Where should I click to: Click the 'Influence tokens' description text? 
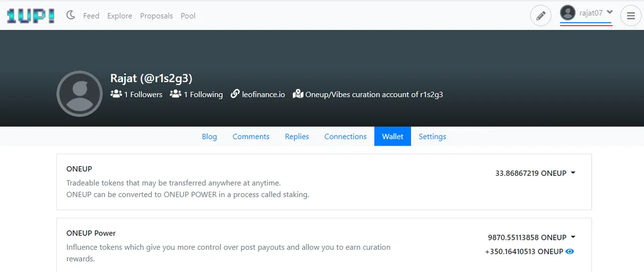228,253
